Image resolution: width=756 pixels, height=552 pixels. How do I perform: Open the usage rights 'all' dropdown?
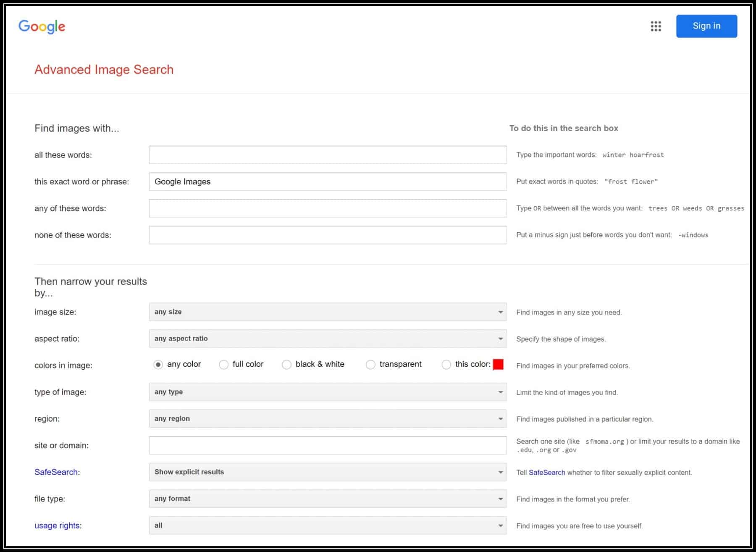pyautogui.click(x=328, y=526)
